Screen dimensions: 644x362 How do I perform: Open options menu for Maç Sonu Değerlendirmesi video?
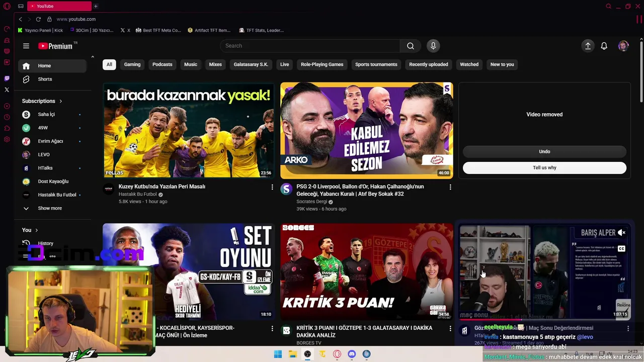628,328
